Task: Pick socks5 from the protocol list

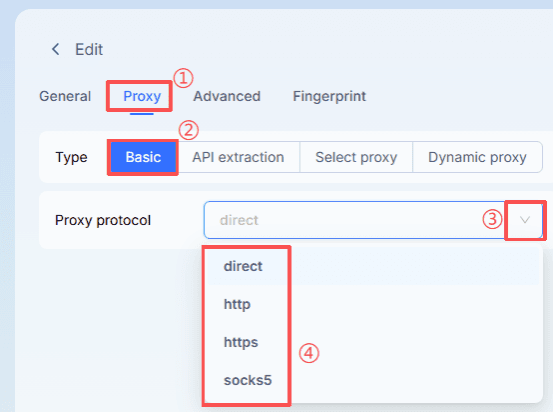Action: point(373,380)
